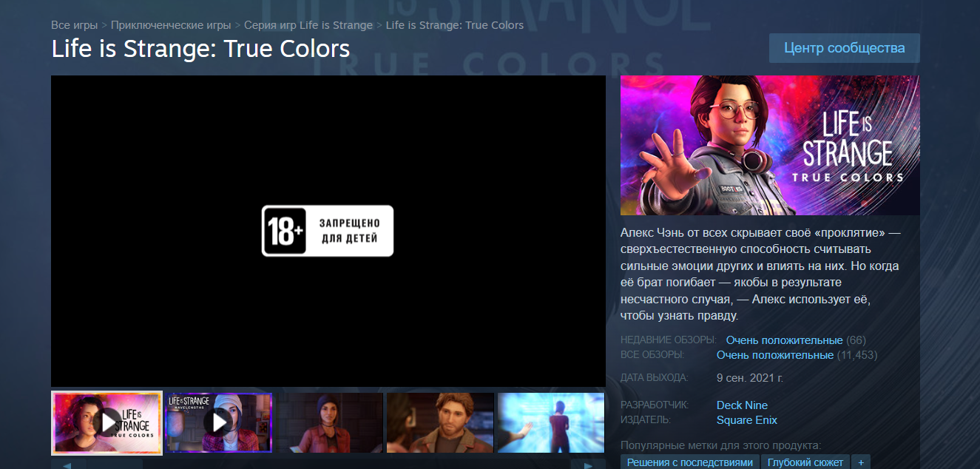Open recent reviews 'Очень положительные' (66)
The image size is (980, 469).
click(784, 340)
